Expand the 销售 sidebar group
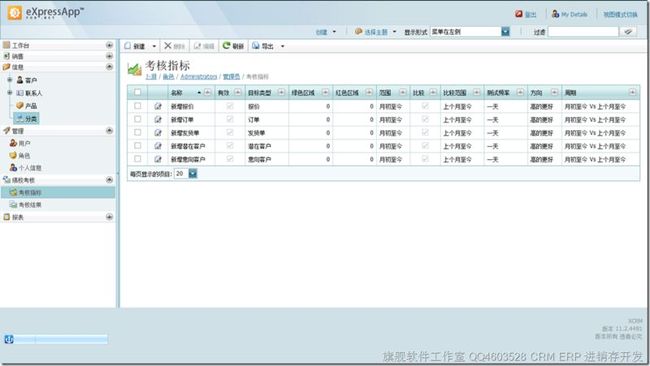650x366 pixels. pos(109,56)
